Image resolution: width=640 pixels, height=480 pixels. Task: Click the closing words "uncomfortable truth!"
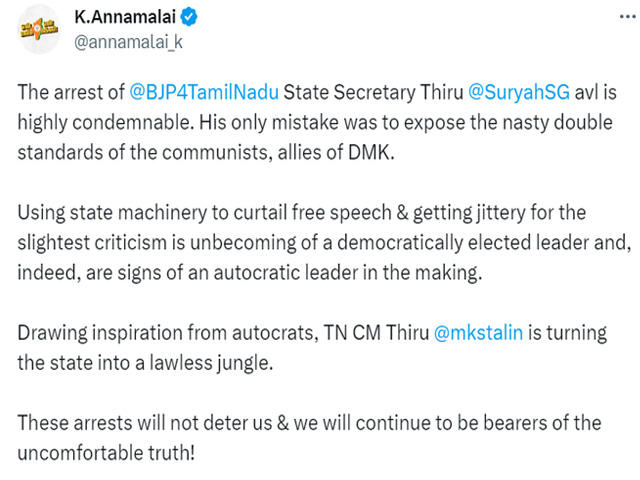coord(106,453)
